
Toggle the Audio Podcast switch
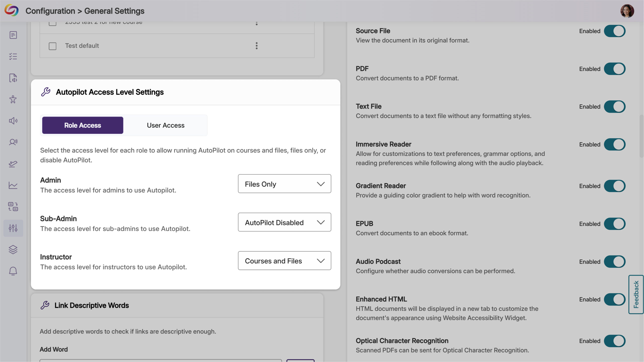615,262
